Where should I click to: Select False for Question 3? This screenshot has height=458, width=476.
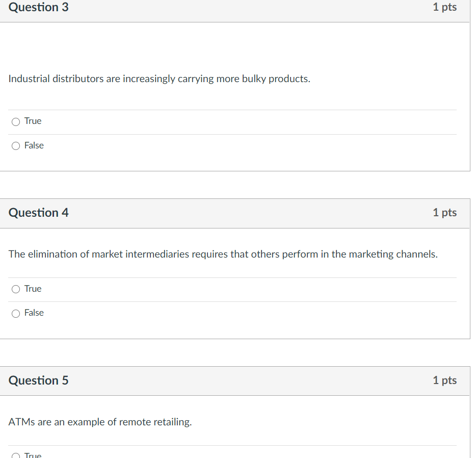(x=16, y=146)
